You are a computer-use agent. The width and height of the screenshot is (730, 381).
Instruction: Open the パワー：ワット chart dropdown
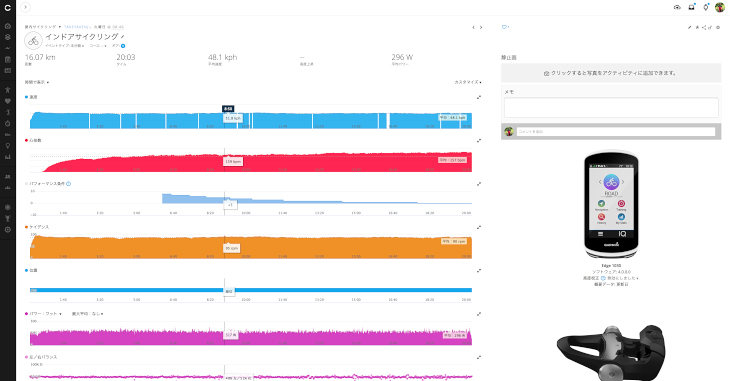coord(45,314)
